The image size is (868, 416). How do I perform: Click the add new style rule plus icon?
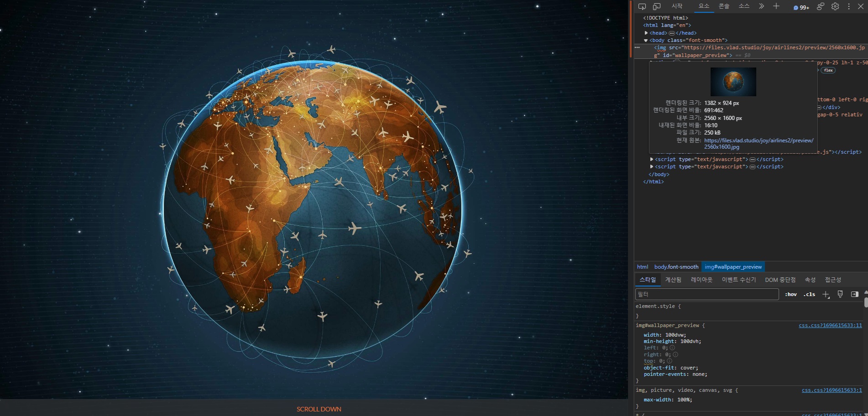click(x=826, y=295)
